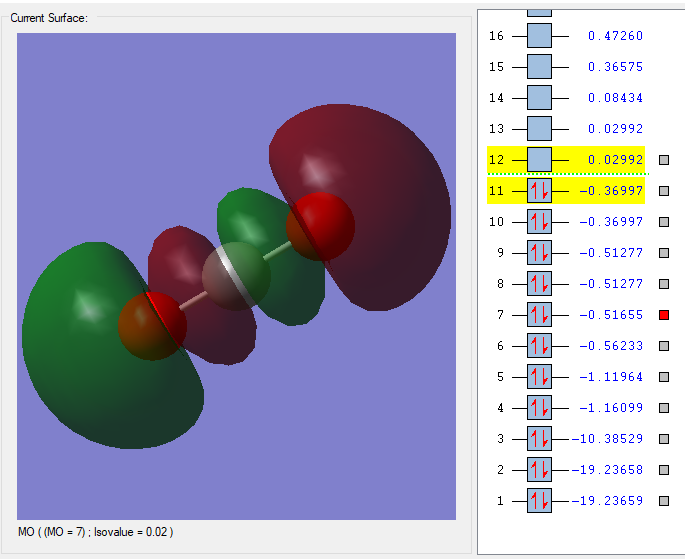Image resolution: width=685 pixels, height=559 pixels.
Task: Click the upper-right red oxygen atom
Action: coord(320,227)
